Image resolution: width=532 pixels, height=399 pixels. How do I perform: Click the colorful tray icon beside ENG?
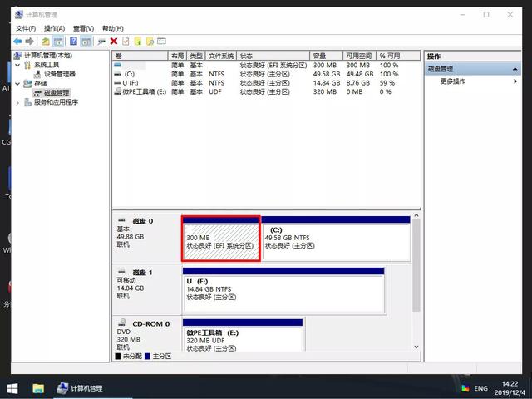click(465, 388)
